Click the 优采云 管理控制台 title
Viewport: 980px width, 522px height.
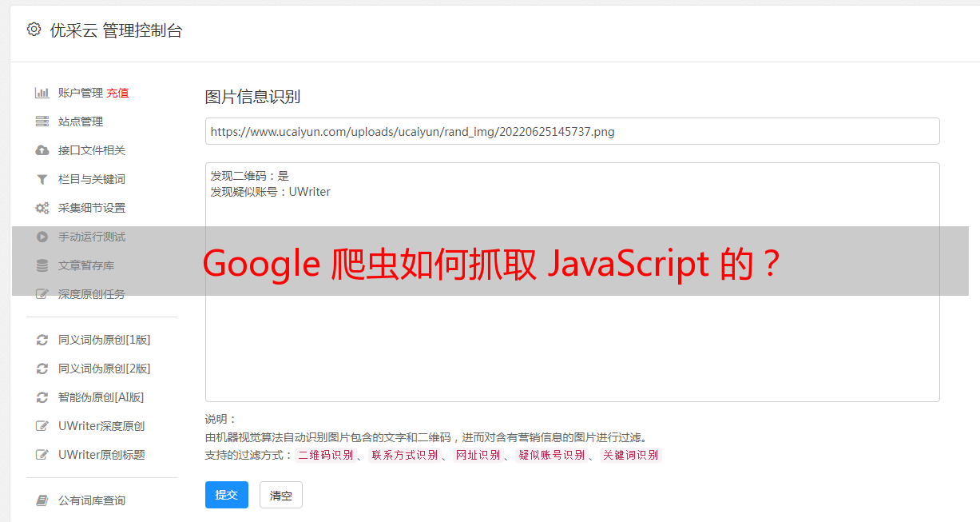pyautogui.click(x=116, y=30)
